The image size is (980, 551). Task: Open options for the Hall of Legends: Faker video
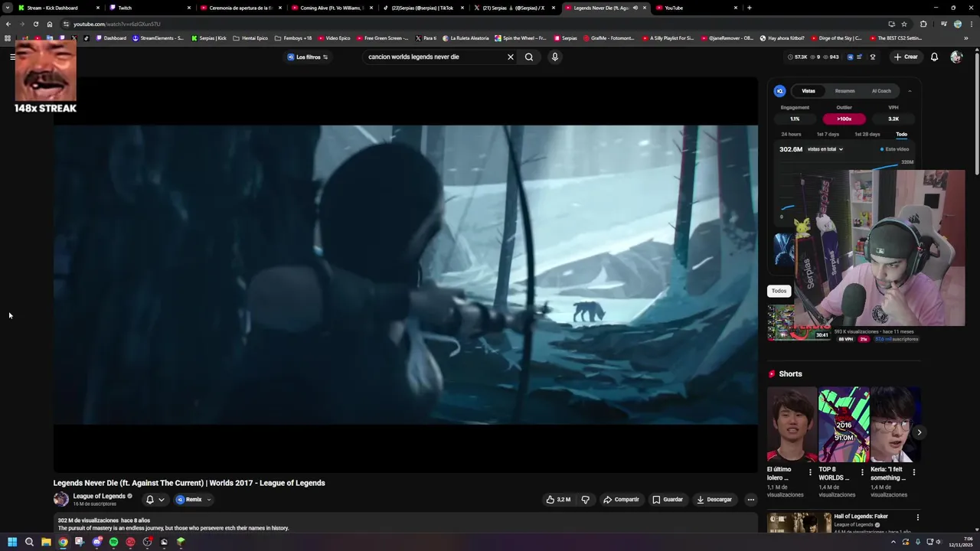pos(917,518)
